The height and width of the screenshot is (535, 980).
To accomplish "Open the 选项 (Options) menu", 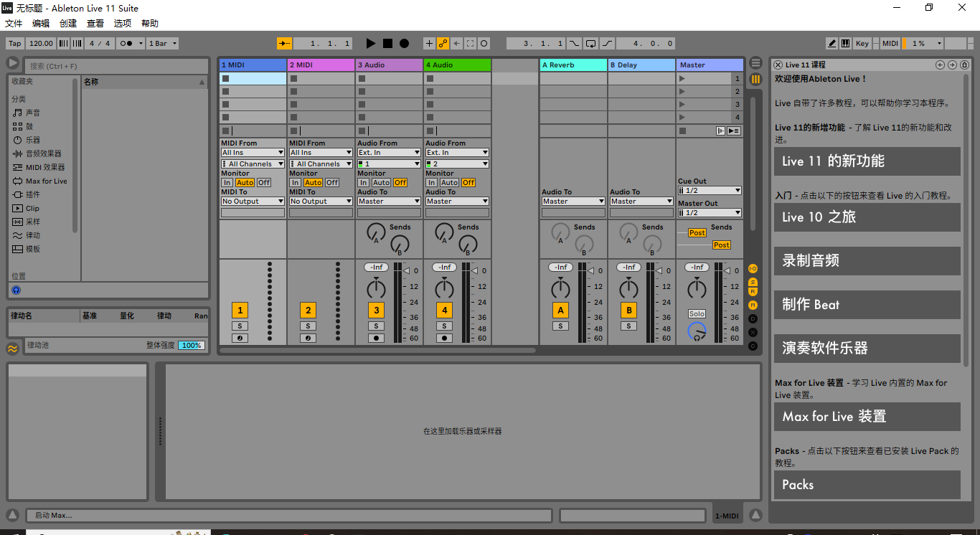I will coord(123,24).
